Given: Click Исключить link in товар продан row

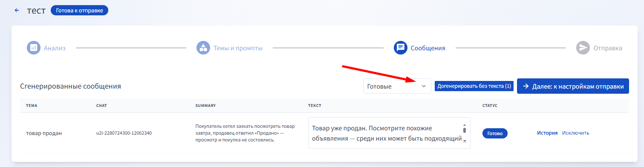Looking at the screenshot, I should (x=575, y=133).
